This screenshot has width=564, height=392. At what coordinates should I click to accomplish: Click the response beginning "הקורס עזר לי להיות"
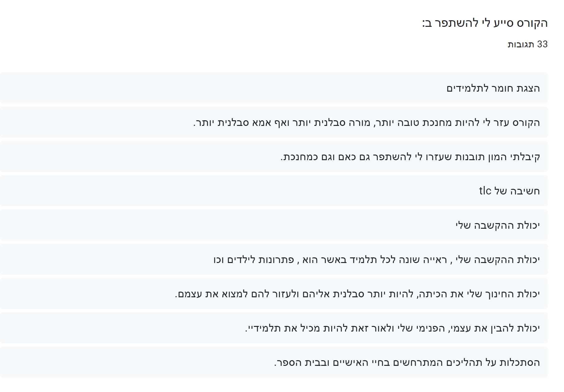pyautogui.click(x=366, y=123)
